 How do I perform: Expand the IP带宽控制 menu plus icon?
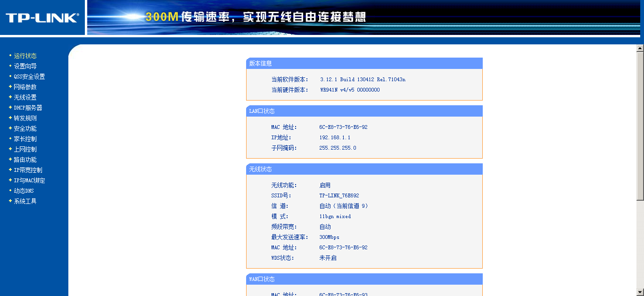10,170
